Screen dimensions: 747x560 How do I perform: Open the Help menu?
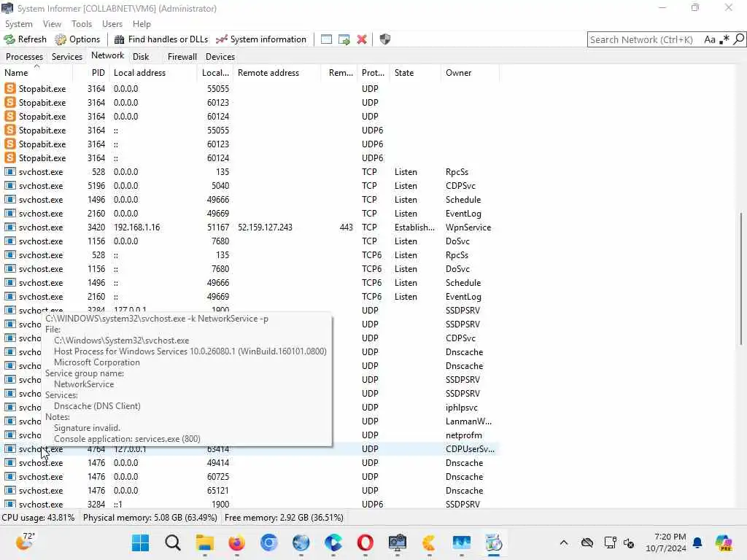click(142, 24)
